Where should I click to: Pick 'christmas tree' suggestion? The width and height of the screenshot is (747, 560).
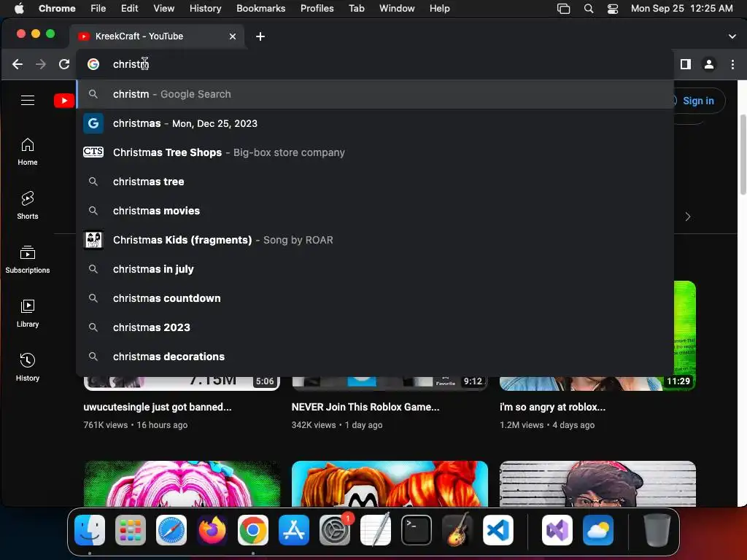click(375, 182)
